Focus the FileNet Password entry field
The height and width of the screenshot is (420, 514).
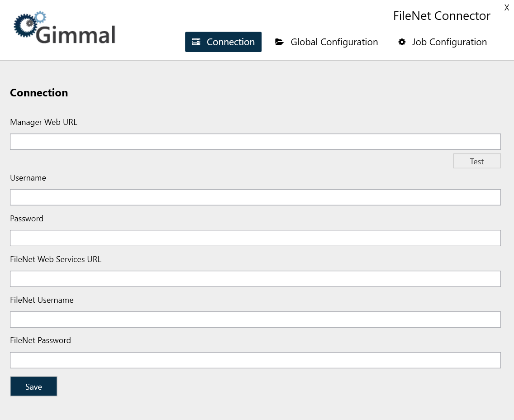click(x=255, y=360)
